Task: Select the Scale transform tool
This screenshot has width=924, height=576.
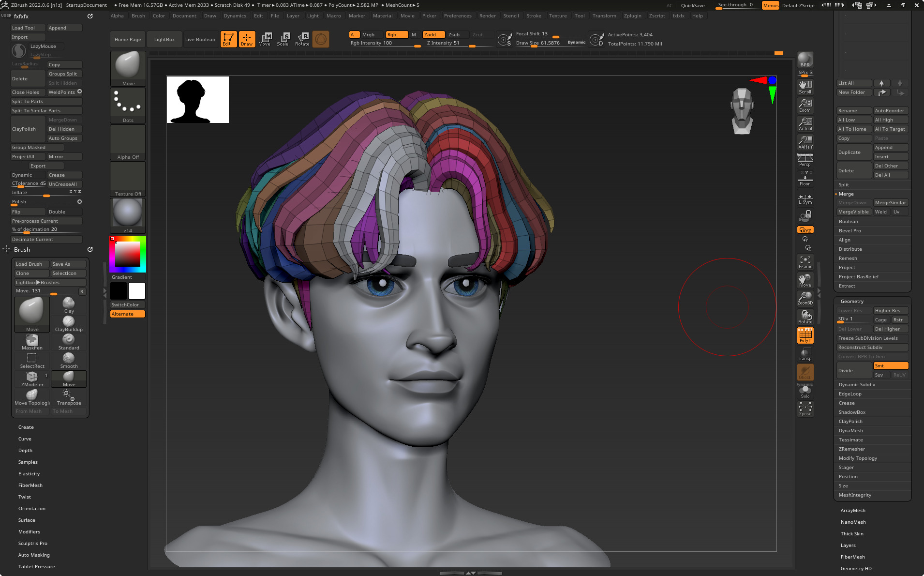Action: pos(283,39)
